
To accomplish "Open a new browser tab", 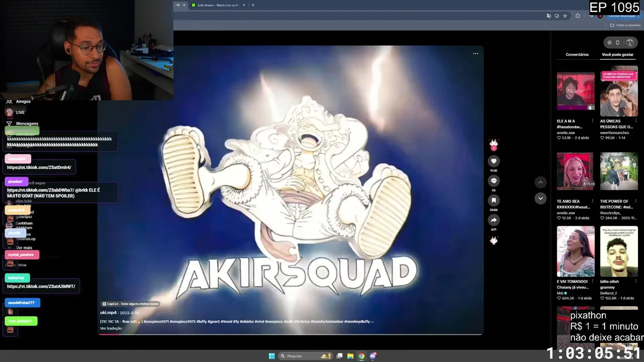I will [253, 5].
